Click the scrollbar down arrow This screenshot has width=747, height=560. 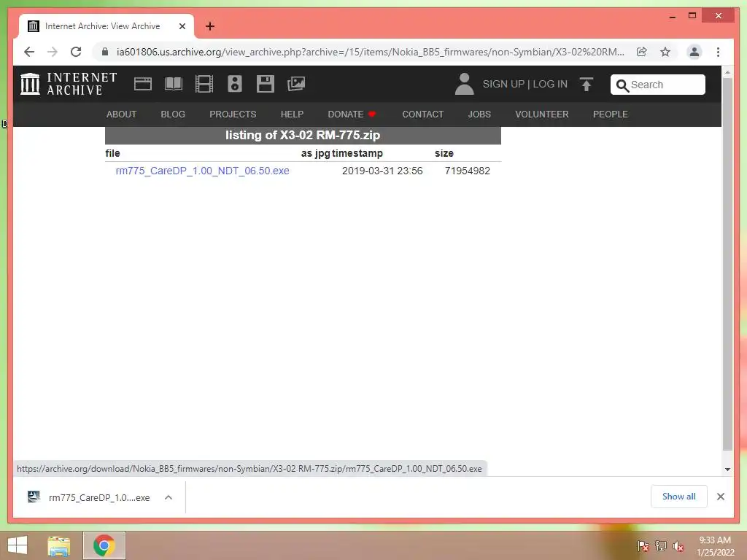click(727, 469)
